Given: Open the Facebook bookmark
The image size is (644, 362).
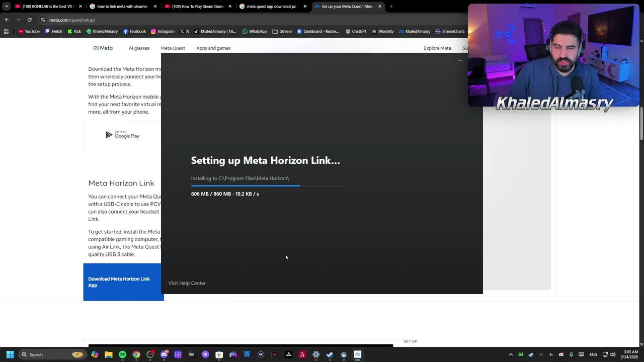Looking at the screenshot, I should [134, 31].
